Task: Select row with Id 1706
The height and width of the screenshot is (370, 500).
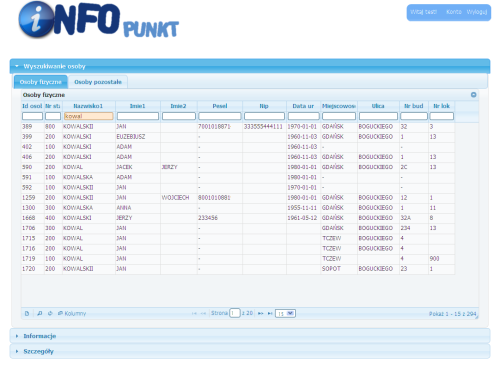Action: (x=238, y=228)
